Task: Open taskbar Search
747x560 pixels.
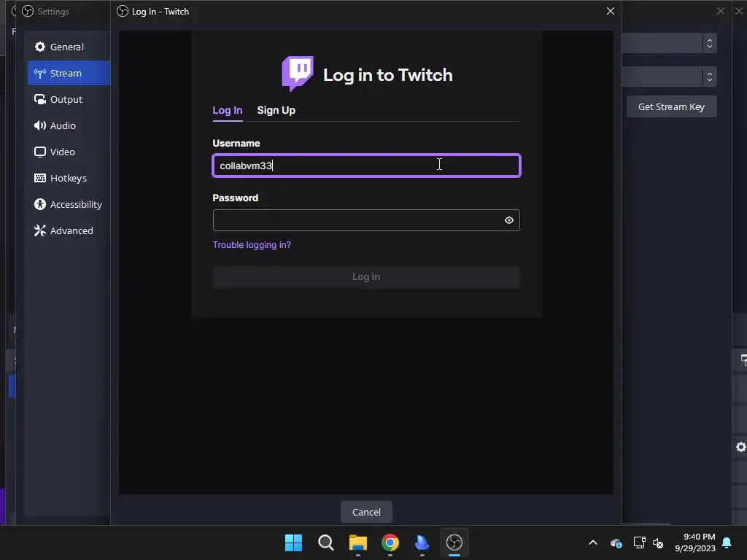Action: [326, 542]
